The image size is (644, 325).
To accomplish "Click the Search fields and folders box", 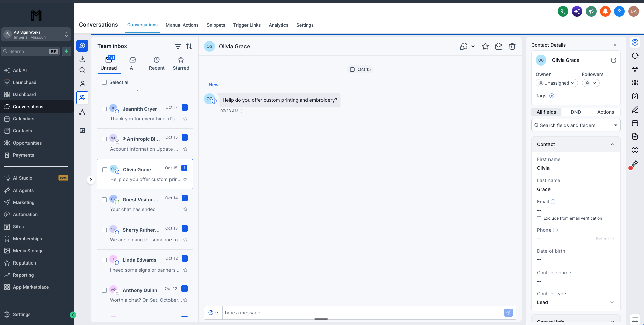I will coord(576,125).
